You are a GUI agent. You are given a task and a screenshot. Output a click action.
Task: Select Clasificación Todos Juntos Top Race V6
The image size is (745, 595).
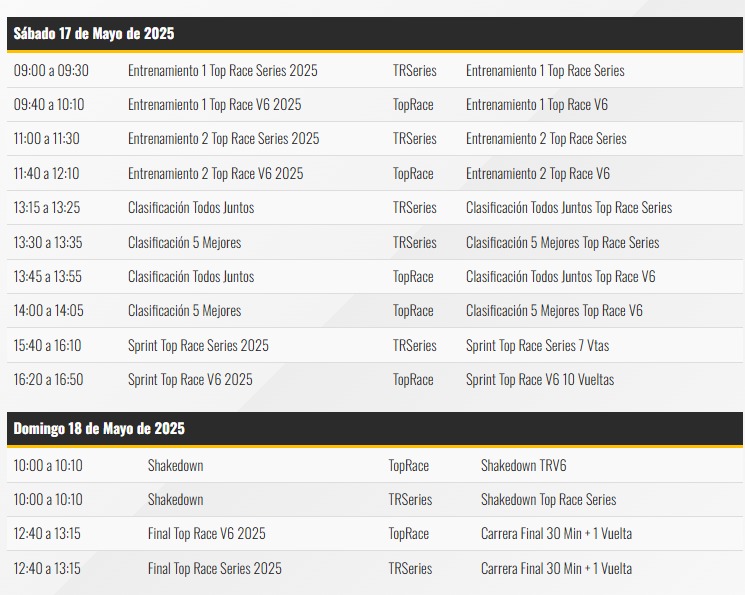pyautogui.click(x=560, y=277)
